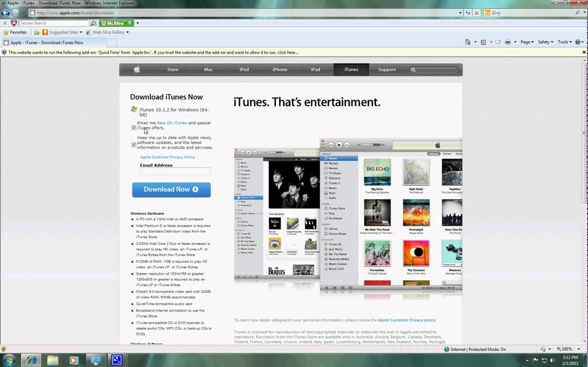The width and height of the screenshot is (588, 367).
Task: Click the Apple logo in navigation bar
Action: click(x=137, y=69)
